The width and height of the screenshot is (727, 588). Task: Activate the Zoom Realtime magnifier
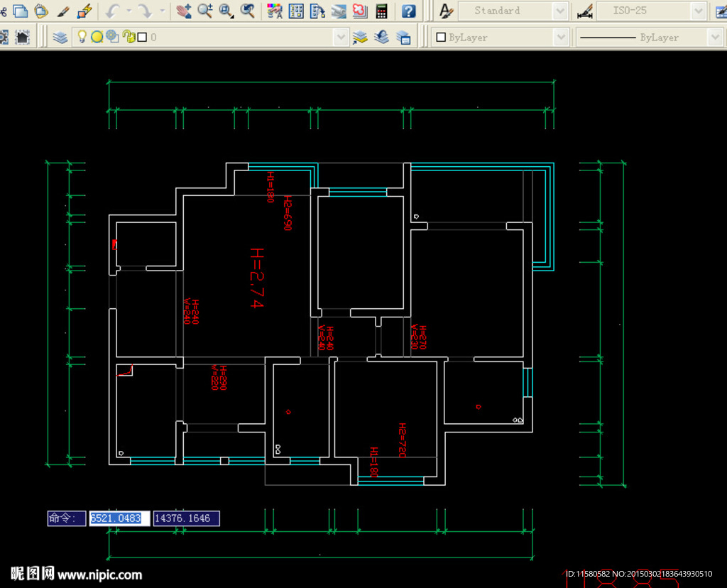click(205, 11)
